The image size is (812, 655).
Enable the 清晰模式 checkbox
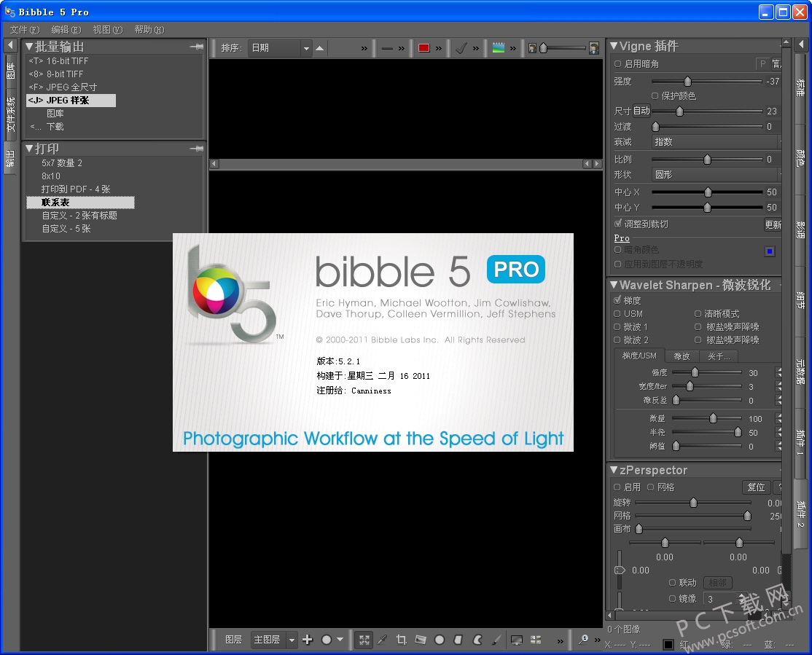click(x=698, y=314)
